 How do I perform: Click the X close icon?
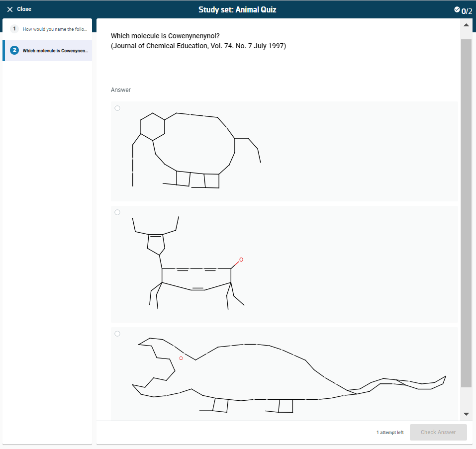10,9
